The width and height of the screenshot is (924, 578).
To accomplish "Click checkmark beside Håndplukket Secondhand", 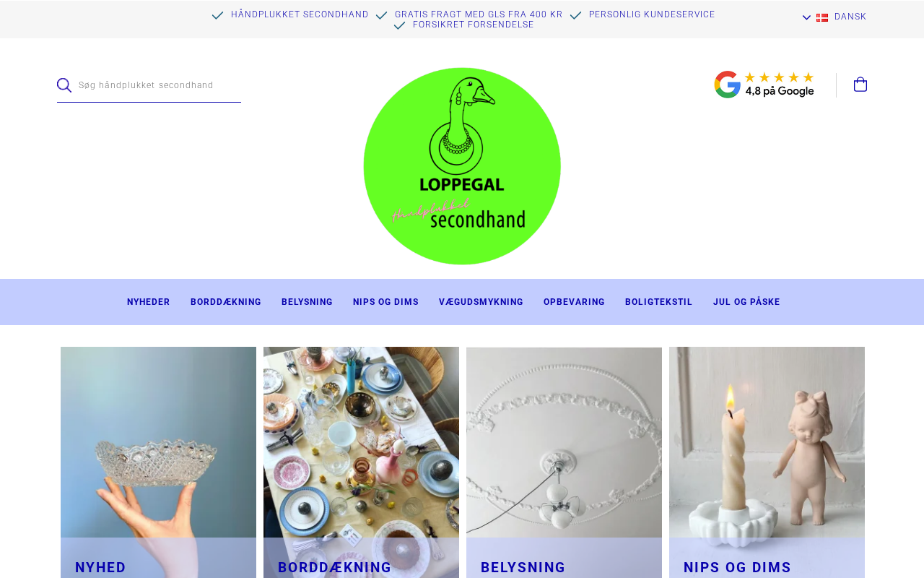I will (217, 15).
